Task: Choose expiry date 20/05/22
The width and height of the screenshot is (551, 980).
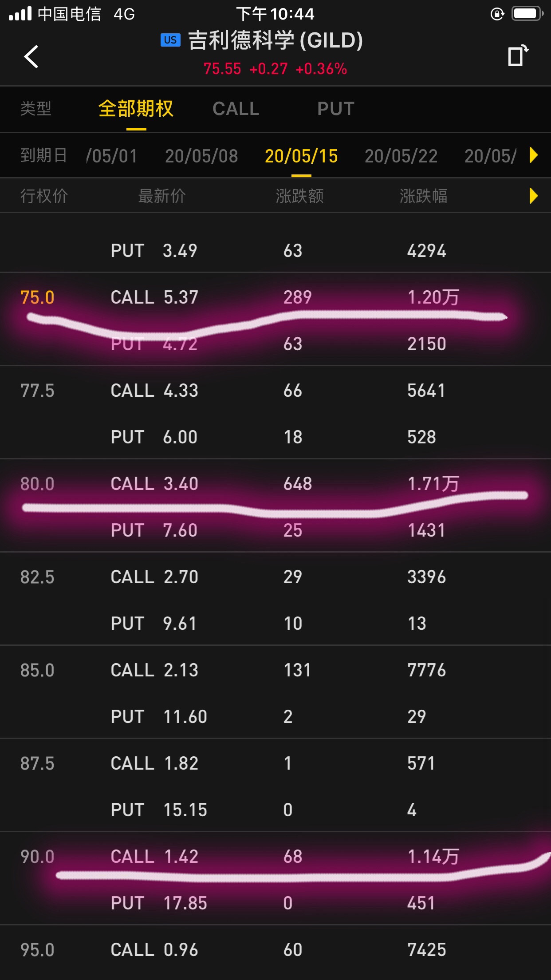Action: click(x=401, y=156)
